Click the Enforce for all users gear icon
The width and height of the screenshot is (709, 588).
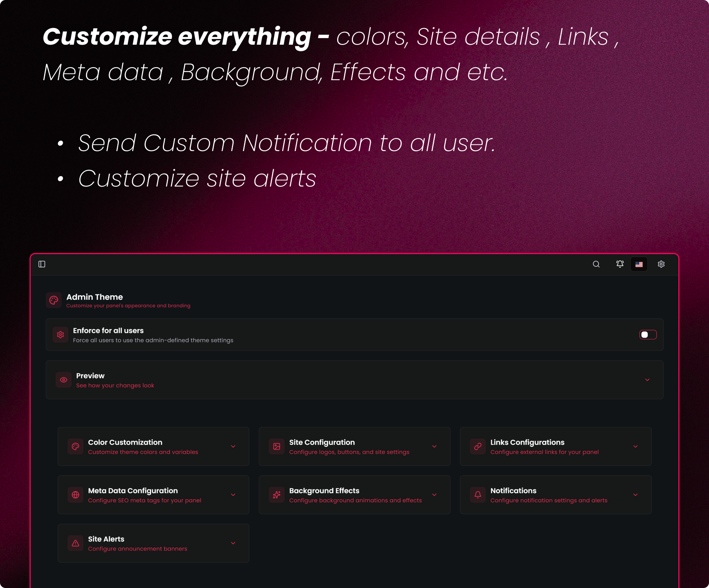[x=61, y=335]
